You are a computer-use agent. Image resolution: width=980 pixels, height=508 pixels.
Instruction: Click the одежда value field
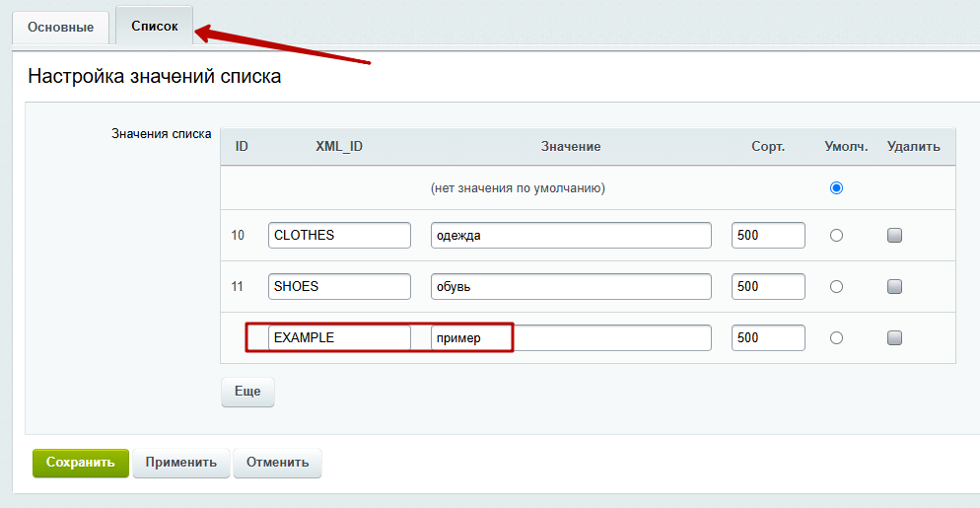pyautogui.click(x=571, y=235)
